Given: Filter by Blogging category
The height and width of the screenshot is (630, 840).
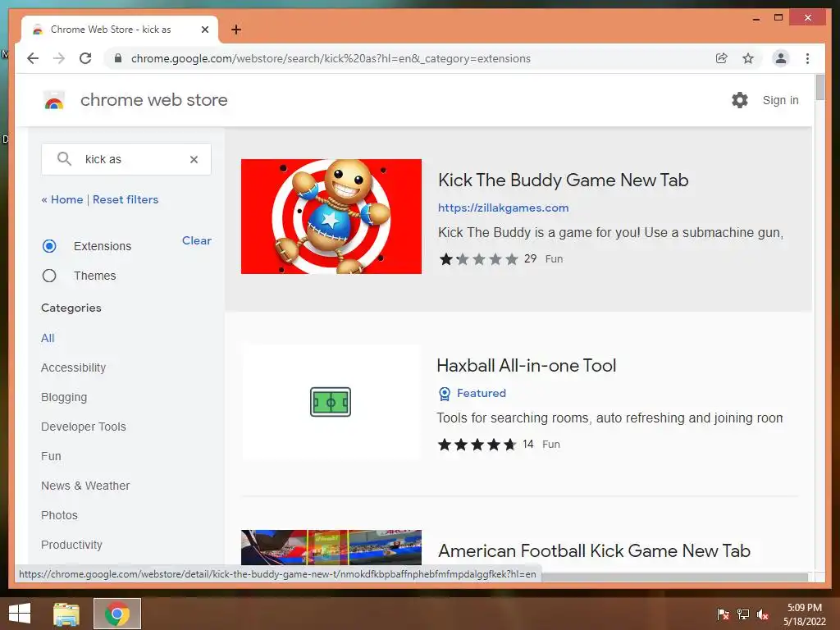Looking at the screenshot, I should click(64, 397).
